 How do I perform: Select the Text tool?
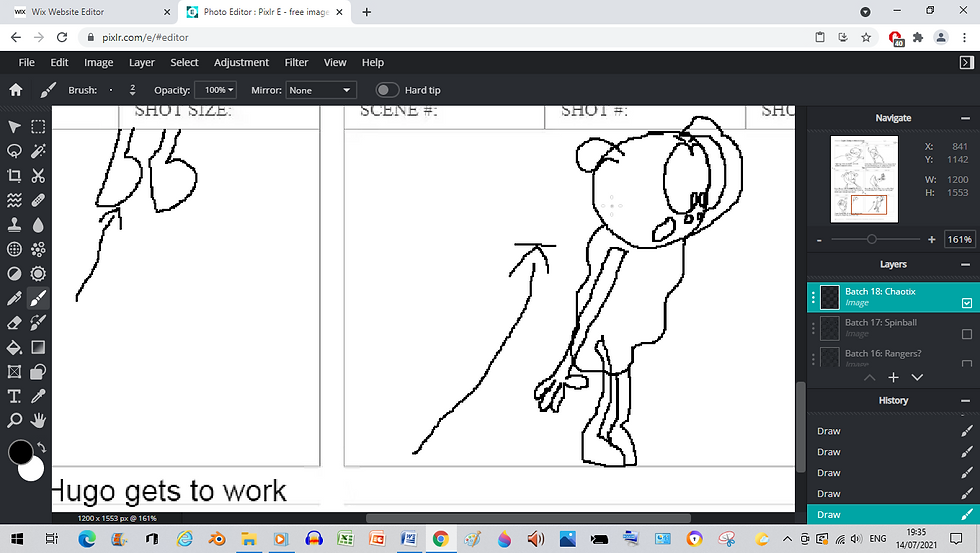14,396
